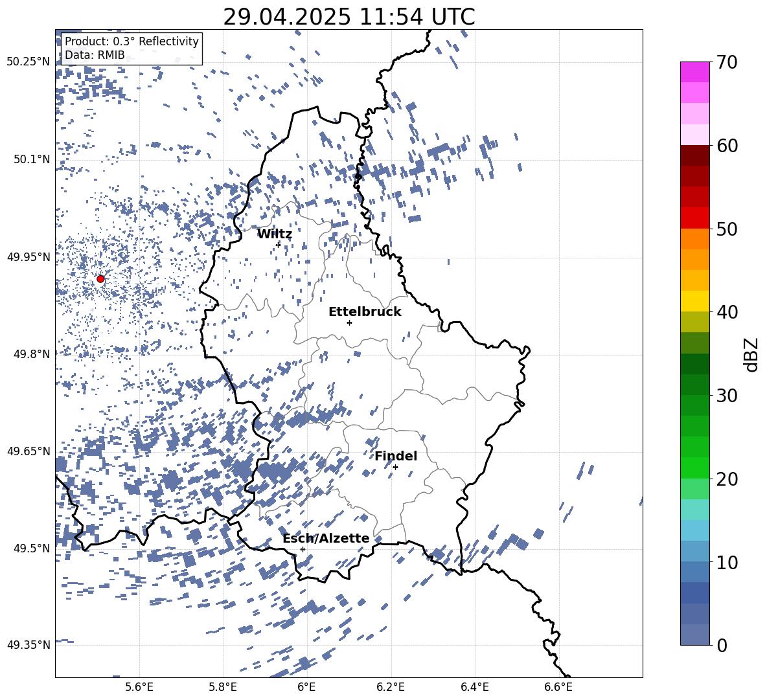
Task: Click the 49.8°N latitude label
Action: point(32,354)
